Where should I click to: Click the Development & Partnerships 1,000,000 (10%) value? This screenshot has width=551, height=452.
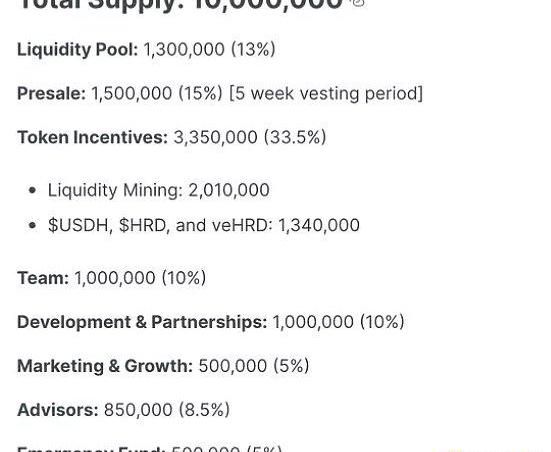pos(338,322)
